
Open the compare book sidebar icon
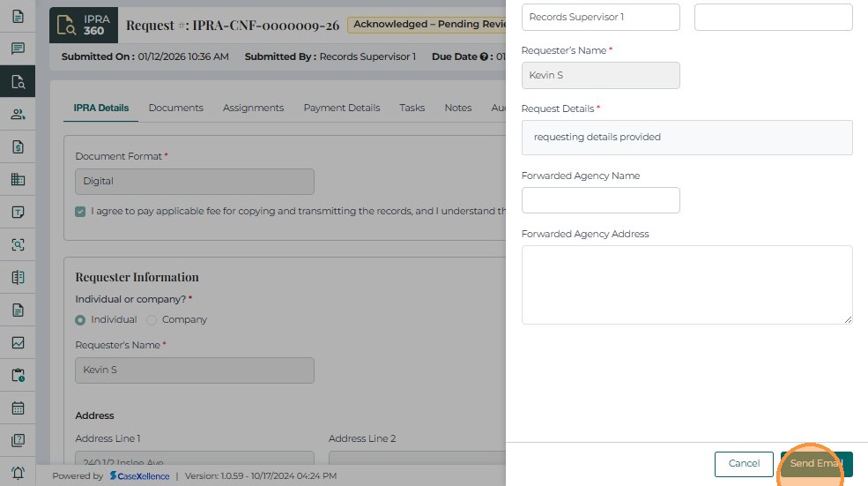(18, 277)
